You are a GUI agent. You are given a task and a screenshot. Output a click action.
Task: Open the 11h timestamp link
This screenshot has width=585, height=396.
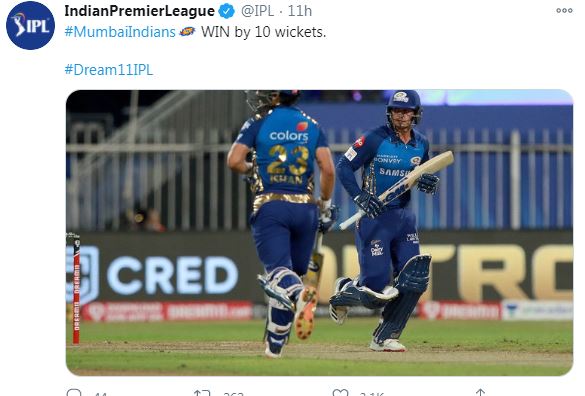[x=300, y=11]
